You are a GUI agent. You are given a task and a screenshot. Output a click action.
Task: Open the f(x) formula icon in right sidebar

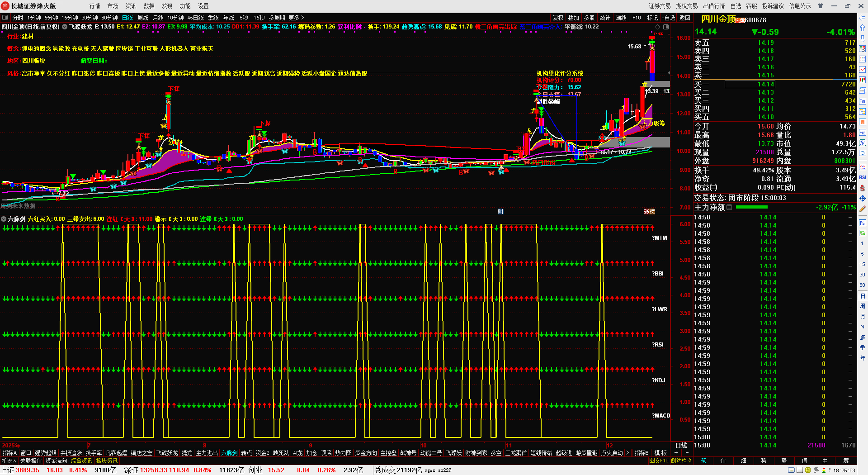tap(863, 143)
